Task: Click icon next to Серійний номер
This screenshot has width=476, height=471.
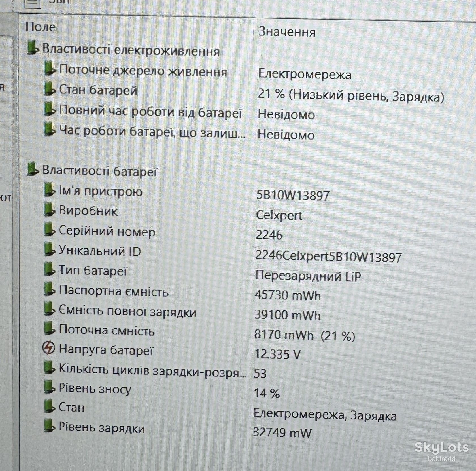Action: point(50,230)
